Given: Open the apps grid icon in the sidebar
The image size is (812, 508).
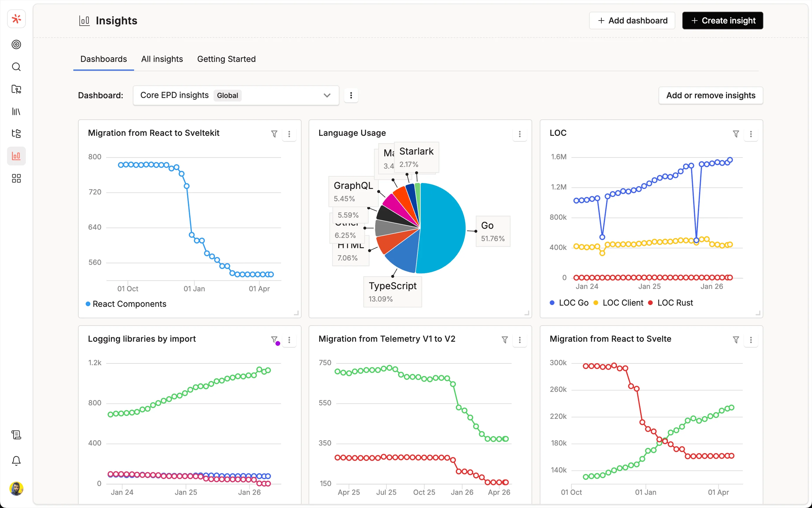Looking at the screenshot, I should (16, 178).
